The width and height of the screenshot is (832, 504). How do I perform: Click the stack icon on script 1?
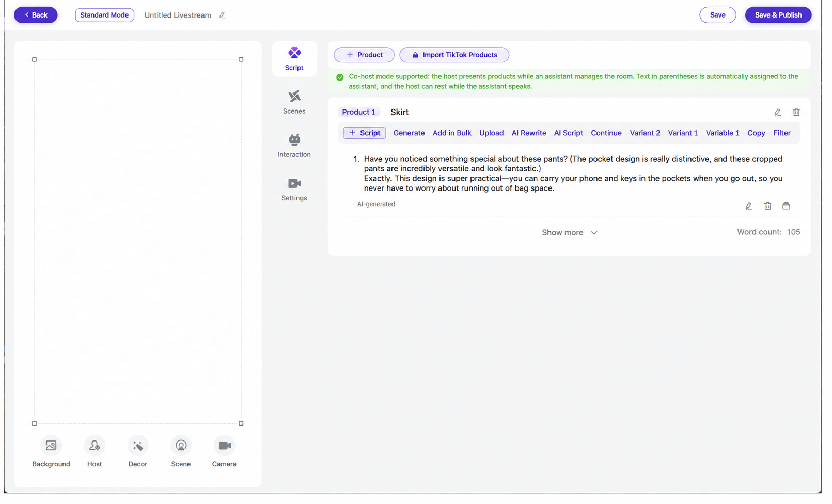click(x=786, y=206)
